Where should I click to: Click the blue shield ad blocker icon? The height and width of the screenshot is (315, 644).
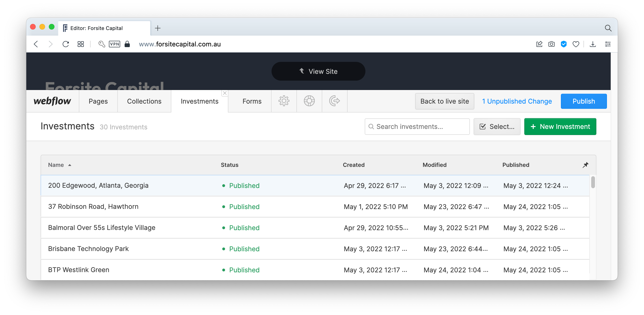(x=563, y=44)
